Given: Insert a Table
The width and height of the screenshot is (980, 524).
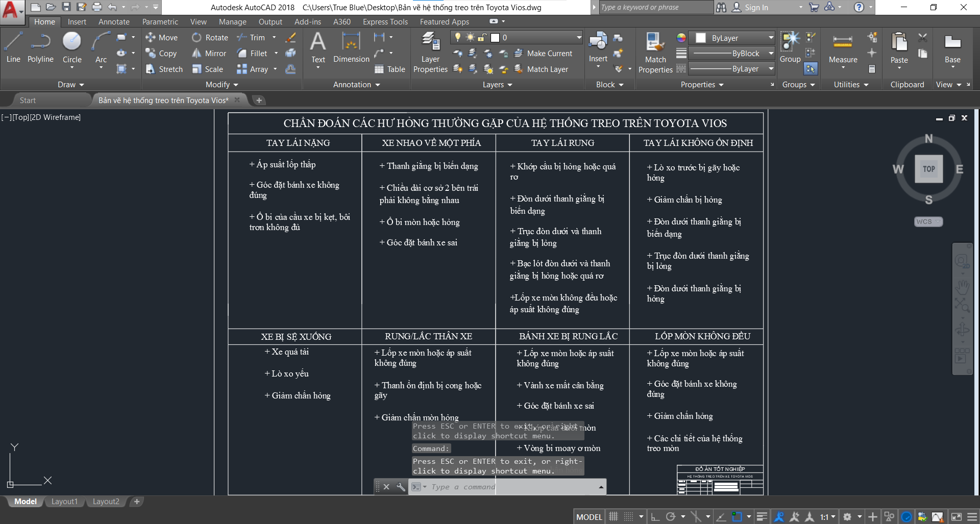Looking at the screenshot, I should click(x=390, y=69).
